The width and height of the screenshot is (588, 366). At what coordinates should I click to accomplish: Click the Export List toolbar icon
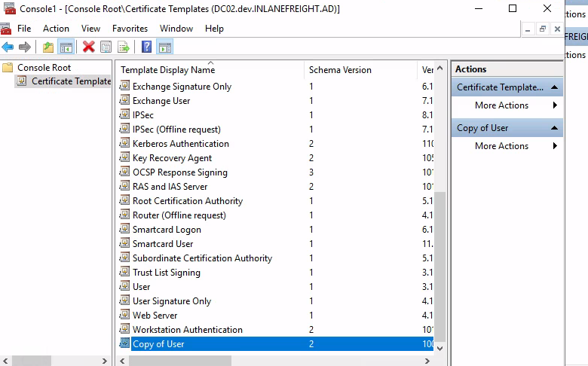(x=124, y=47)
